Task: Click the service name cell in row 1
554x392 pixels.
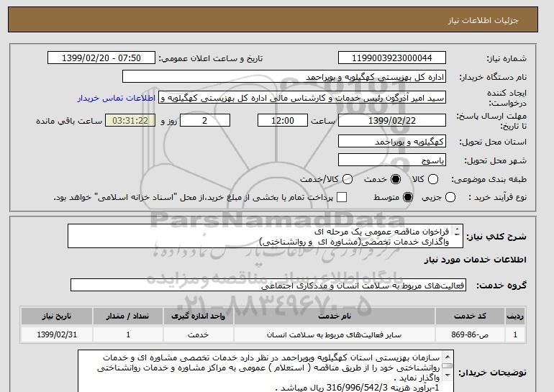Action: (335, 334)
